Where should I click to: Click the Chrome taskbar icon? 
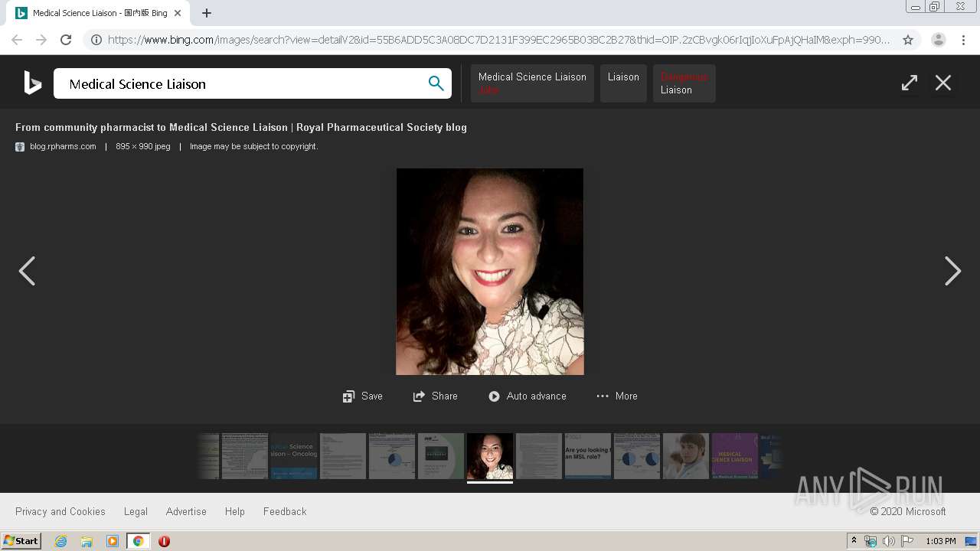(139, 541)
